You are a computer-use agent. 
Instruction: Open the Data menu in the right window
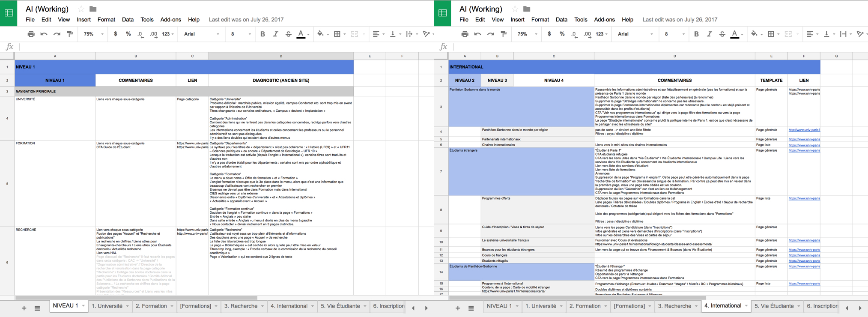click(x=561, y=19)
